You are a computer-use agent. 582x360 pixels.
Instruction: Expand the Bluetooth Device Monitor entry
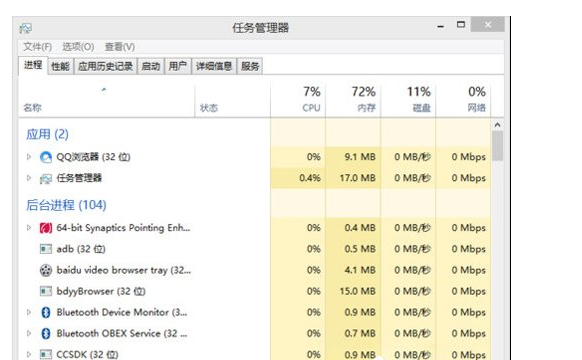(29, 312)
